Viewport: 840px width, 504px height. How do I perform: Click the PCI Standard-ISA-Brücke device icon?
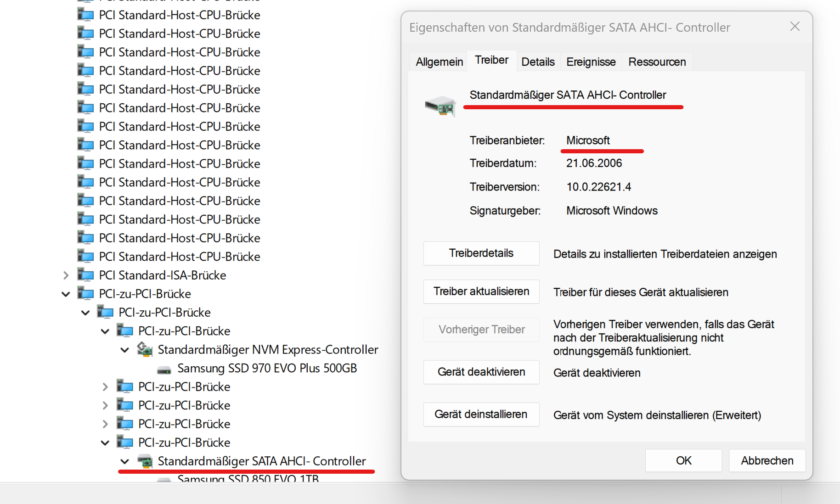point(86,275)
